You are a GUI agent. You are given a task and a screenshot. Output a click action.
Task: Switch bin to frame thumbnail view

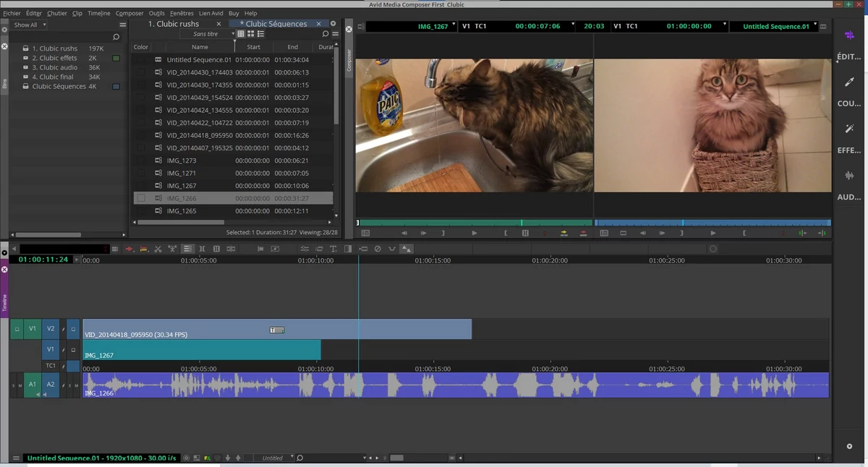point(250,34)
